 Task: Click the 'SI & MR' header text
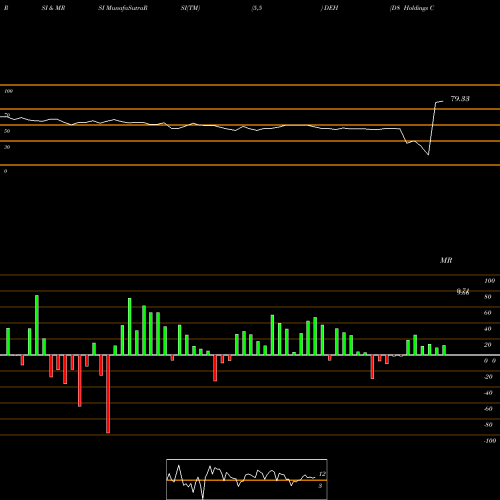tap(53, 8)
